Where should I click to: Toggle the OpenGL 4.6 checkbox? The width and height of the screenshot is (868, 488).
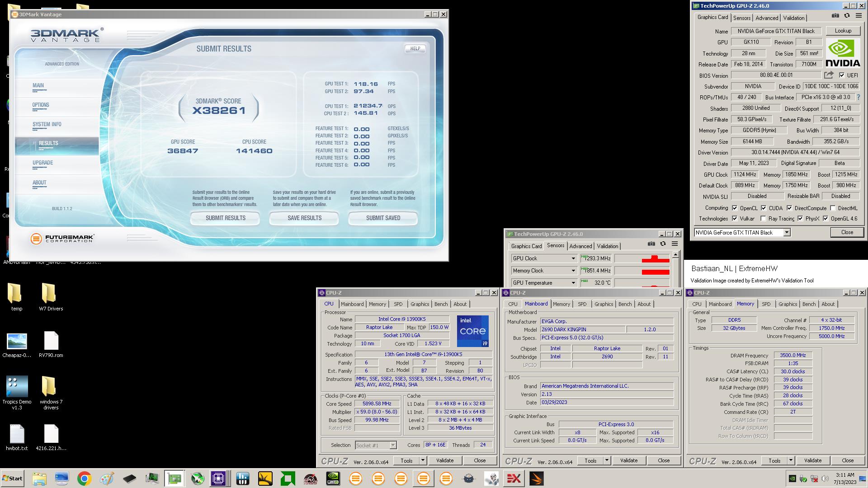(x=826, y=219)
